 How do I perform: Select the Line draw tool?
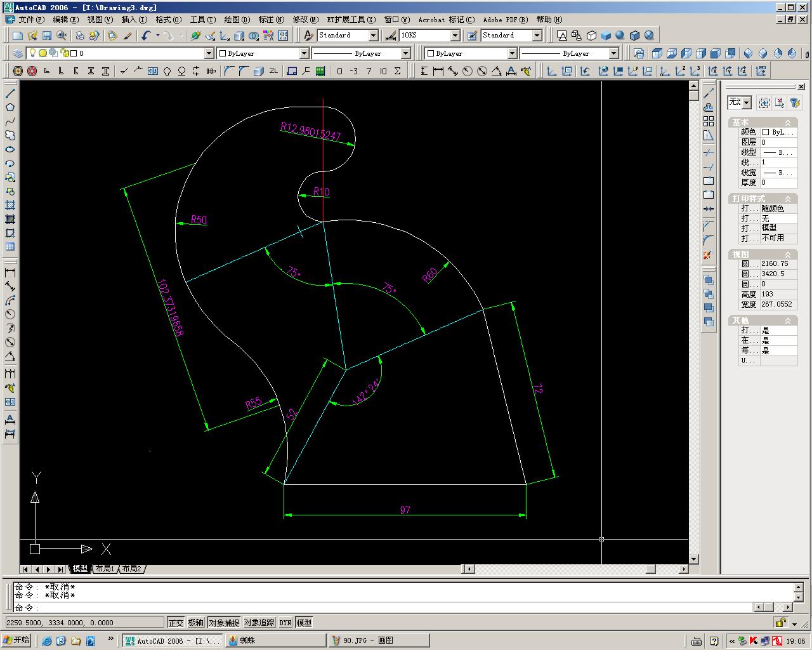click(10, 93)
